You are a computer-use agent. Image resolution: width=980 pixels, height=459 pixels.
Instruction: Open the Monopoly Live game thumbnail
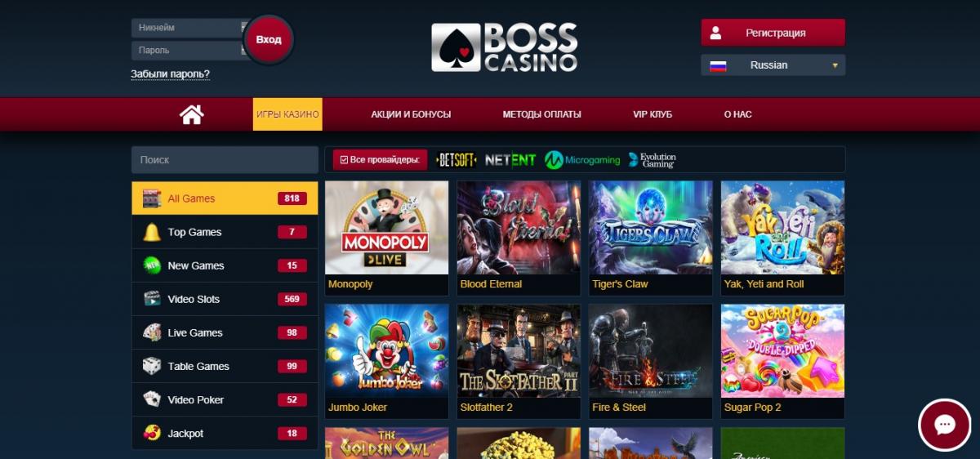[x=387, y=228]
